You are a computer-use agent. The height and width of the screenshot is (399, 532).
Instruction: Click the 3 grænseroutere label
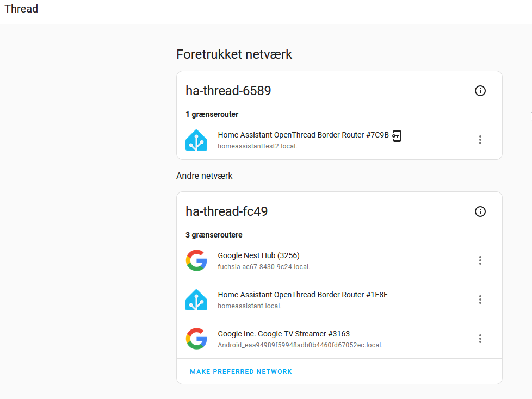pyautogui.click(x=214, y=235)
